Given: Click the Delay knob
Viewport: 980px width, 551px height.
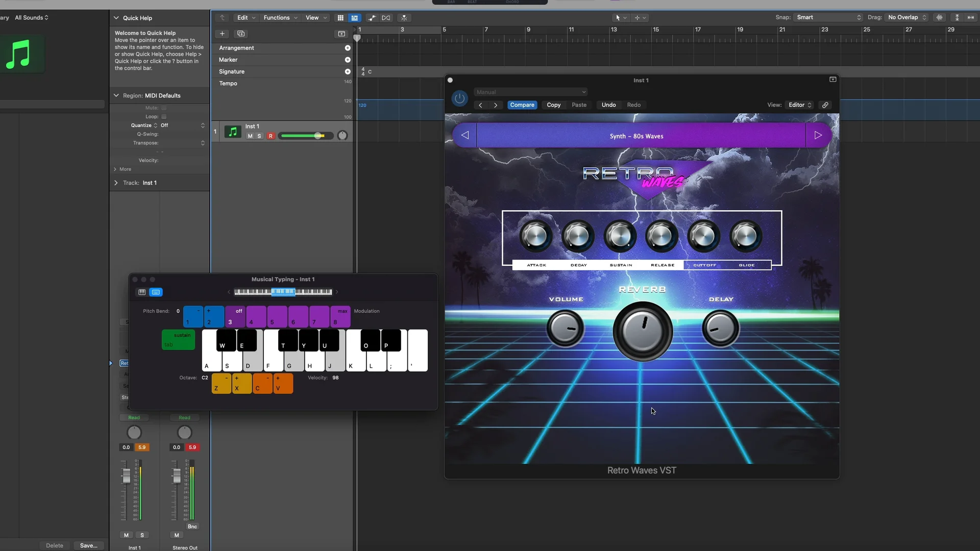Looking at the screenshot, I should 720,329.
